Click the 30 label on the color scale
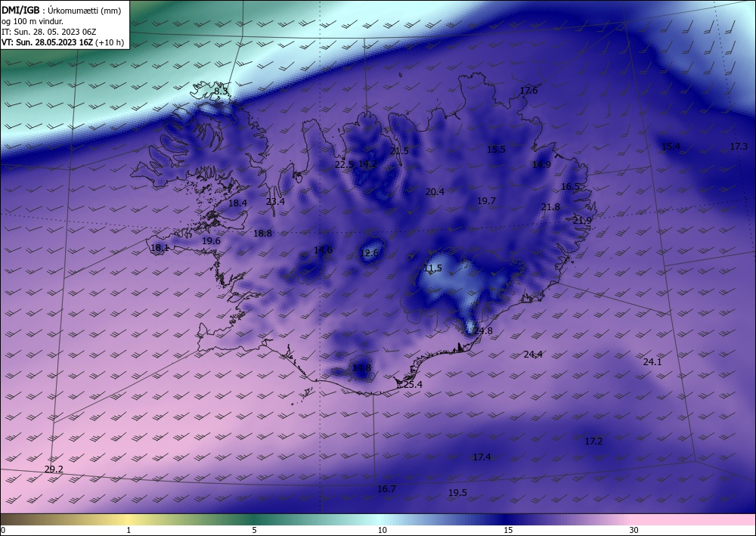The width and height of the screenshot is (756, 536). coord(634,530)
